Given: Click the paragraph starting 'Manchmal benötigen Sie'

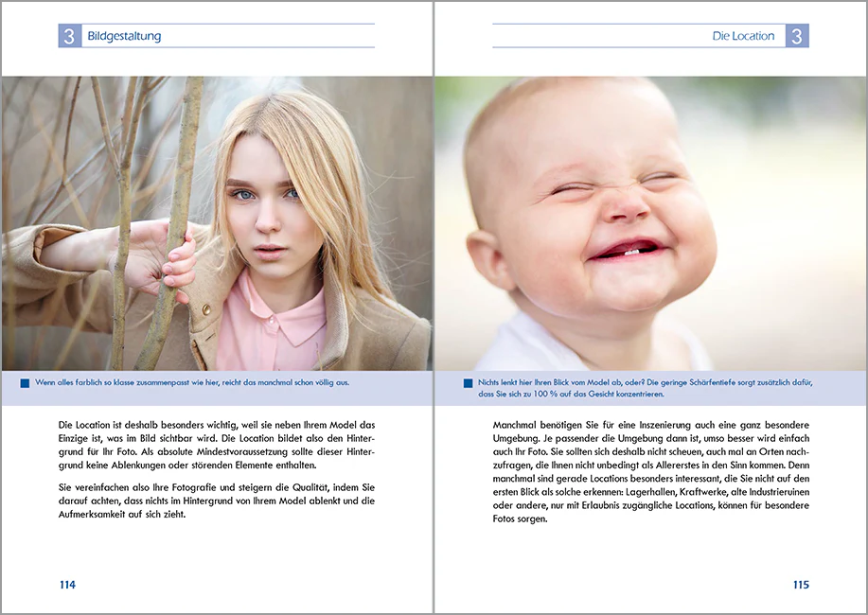Looking at the screenshot, I should (651, 471).
